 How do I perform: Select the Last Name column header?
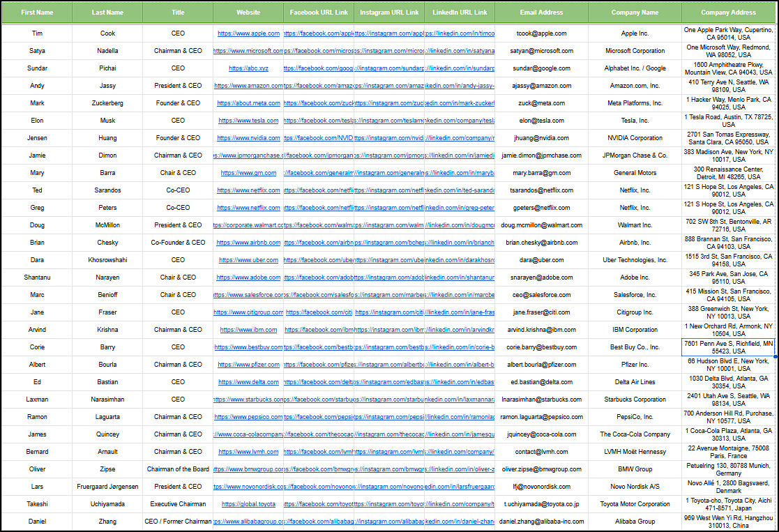107,13
